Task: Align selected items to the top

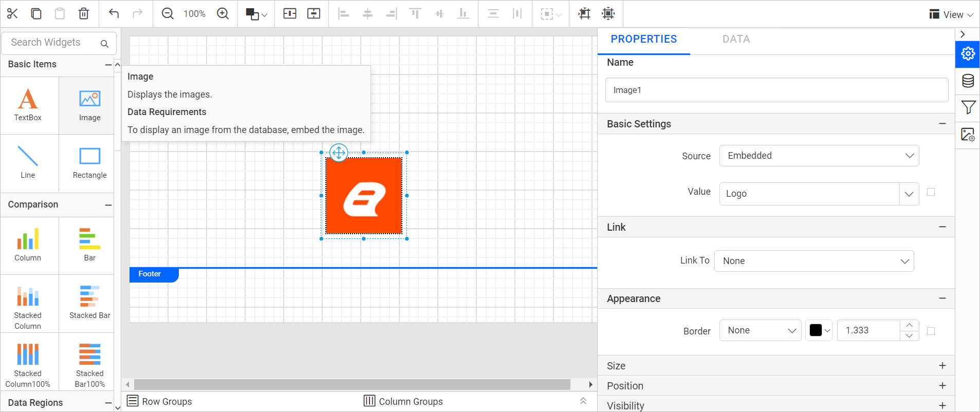Action: point(415,13)
